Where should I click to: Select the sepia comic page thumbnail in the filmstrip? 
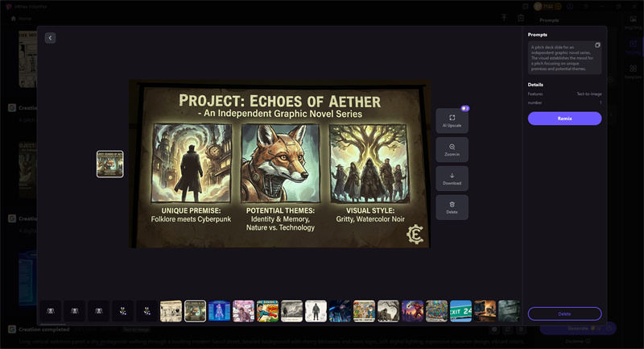[171, 311]
